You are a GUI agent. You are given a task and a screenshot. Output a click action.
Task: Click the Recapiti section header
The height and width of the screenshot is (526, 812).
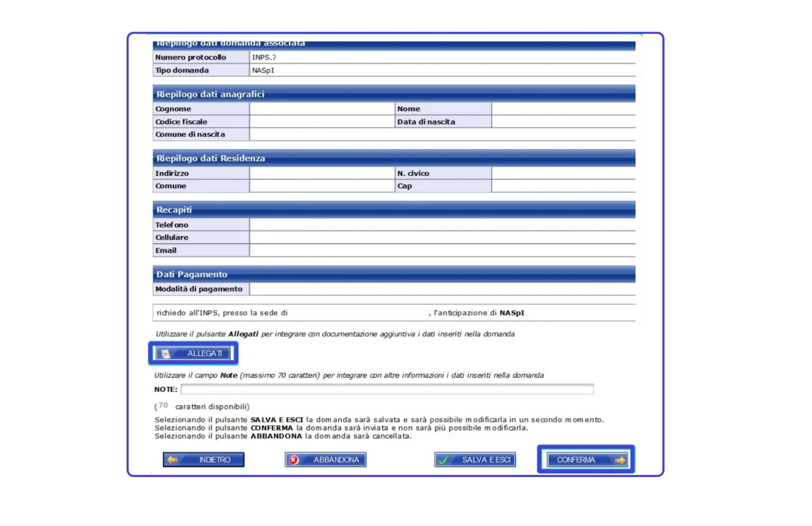coord(394,210)
